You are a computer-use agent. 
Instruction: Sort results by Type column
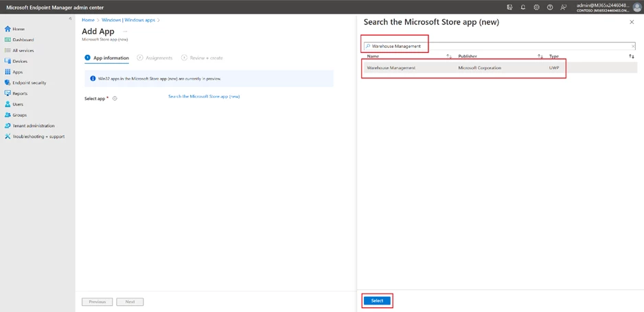(554, 56)
